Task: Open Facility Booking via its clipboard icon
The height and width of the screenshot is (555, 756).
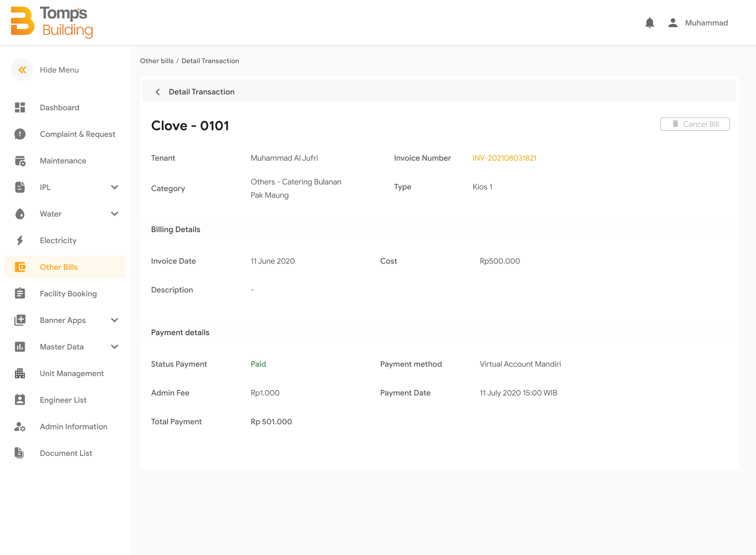Action: [20, 293]
